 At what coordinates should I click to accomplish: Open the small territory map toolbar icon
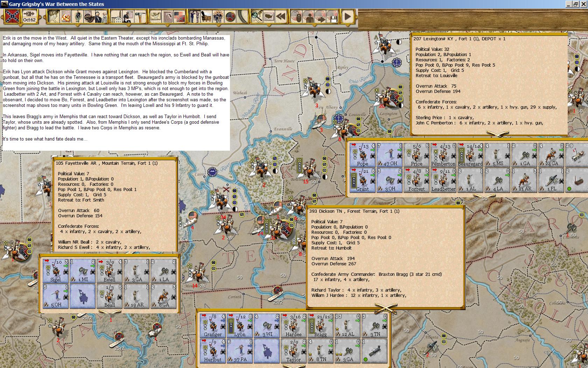coord(156,16)
